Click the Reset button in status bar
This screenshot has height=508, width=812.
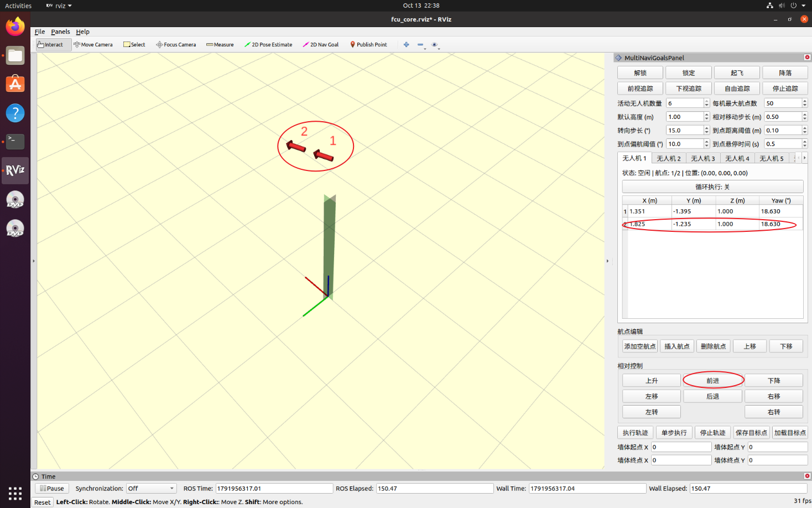point(42,502)
